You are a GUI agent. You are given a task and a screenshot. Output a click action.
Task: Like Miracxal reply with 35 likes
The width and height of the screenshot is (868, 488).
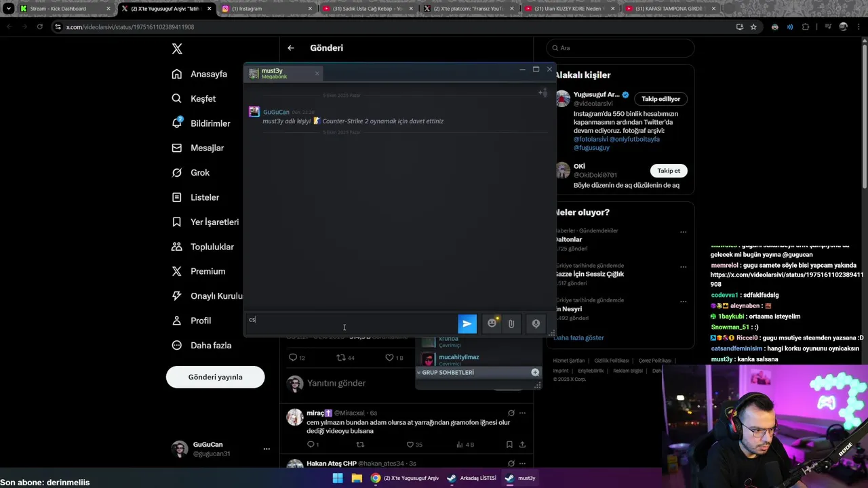click(410, 445)
